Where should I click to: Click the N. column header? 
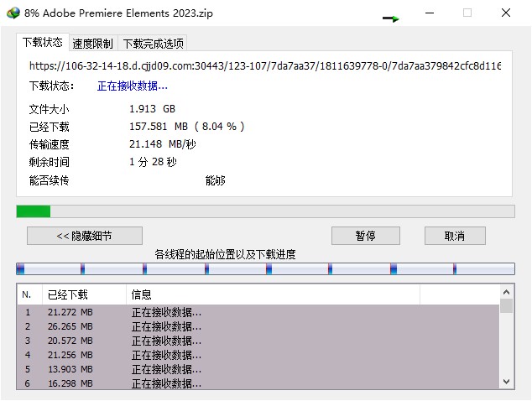(x=28, y=294)
